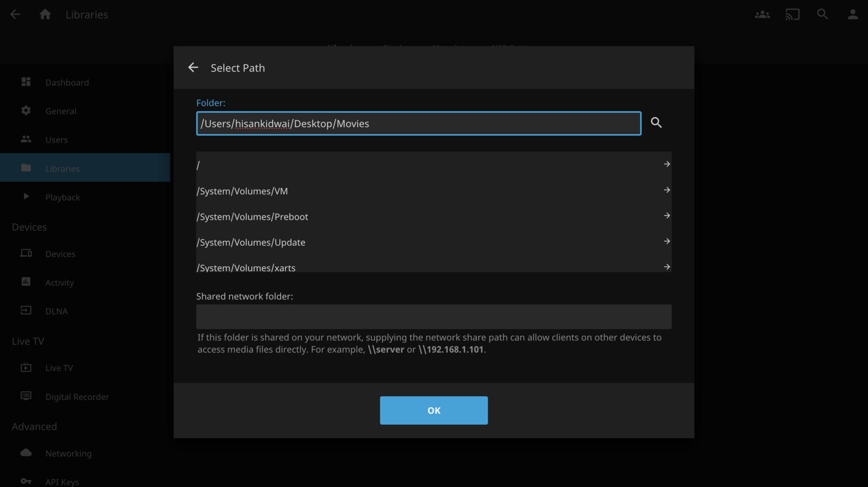Click the OK button
868x487 pixels.
[433, 411]
